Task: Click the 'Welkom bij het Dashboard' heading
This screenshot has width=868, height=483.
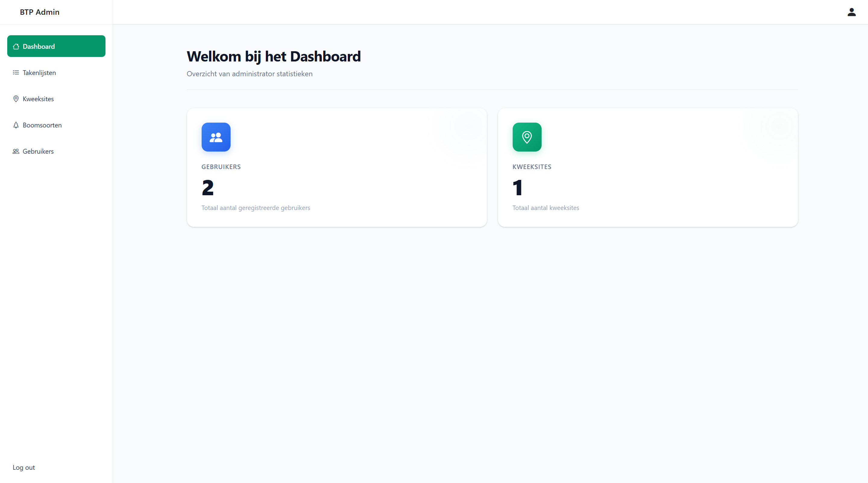Action: (274, 56)
